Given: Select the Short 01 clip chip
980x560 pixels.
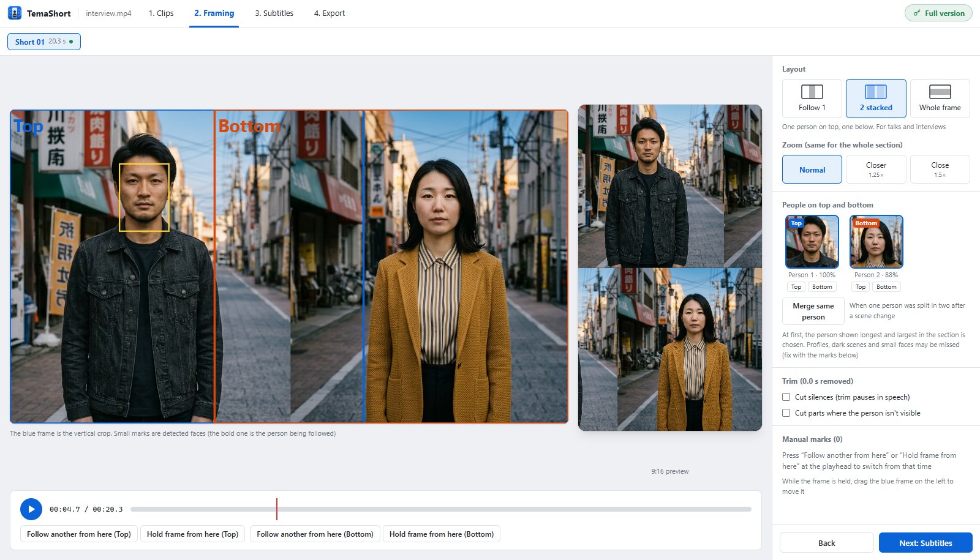Looking at the screenshot, I should (x=44, y=42).
